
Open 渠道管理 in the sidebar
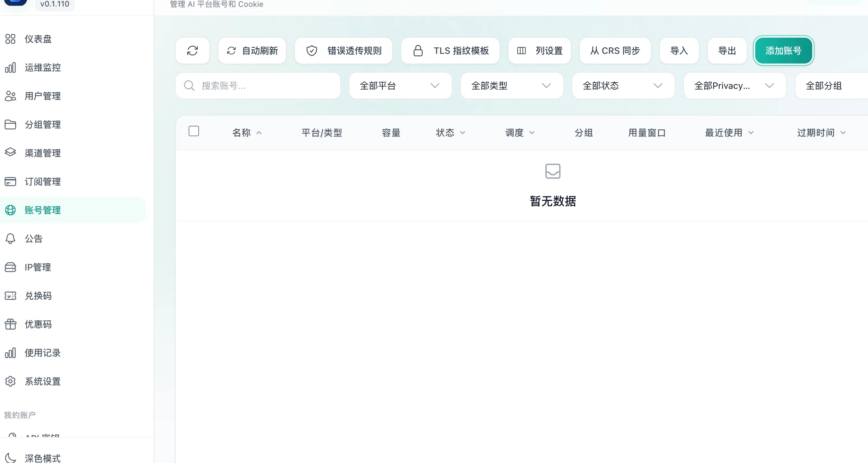point(42,153)
